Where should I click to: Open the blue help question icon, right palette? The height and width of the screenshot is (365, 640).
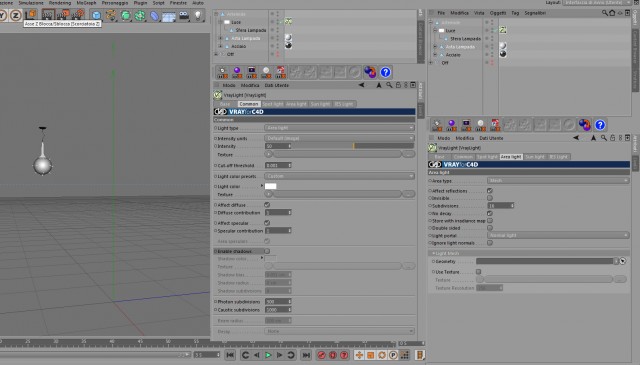600,125
